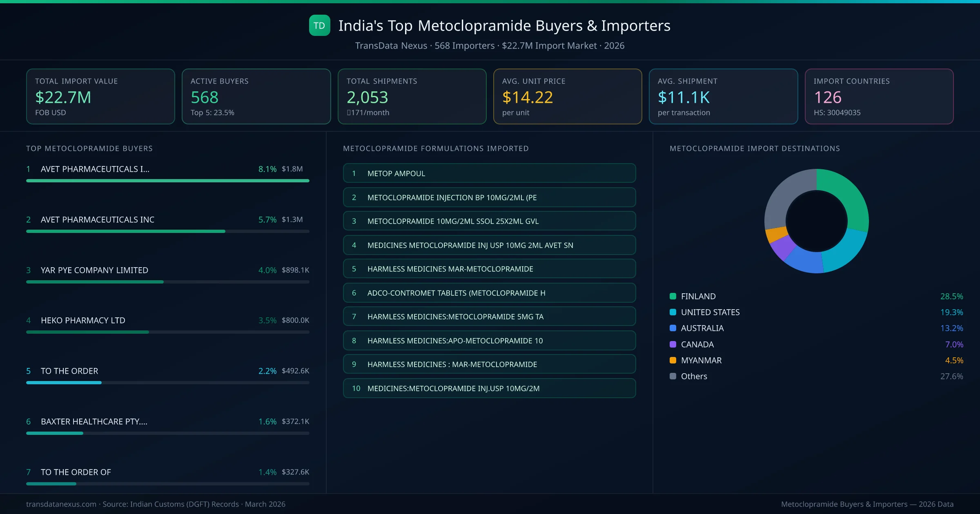
Task: Select YAR PYE COMPANY LIMITED buyer
Action: point(94,270)
